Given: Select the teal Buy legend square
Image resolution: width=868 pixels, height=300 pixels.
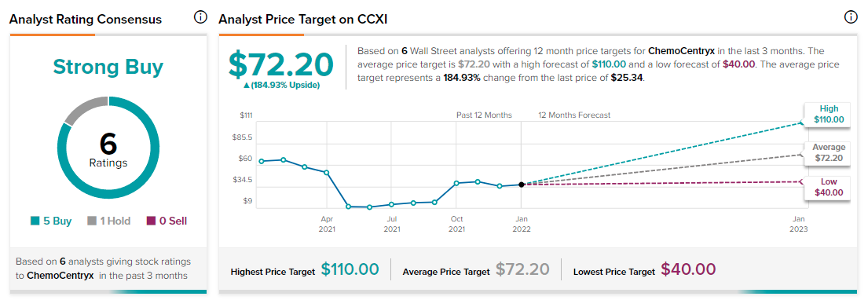Looking at the screenshot, I should [x=35, y=221].
